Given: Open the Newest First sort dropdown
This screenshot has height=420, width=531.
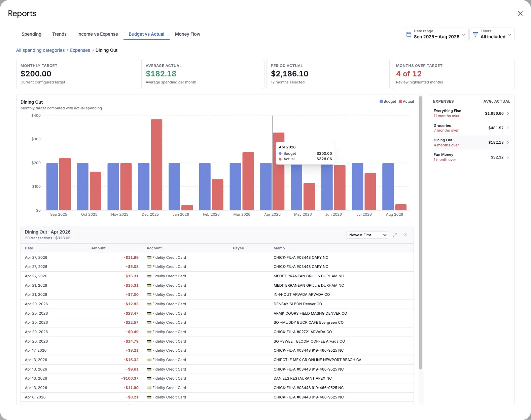Looking at the screenshot, I should point(367,235).
